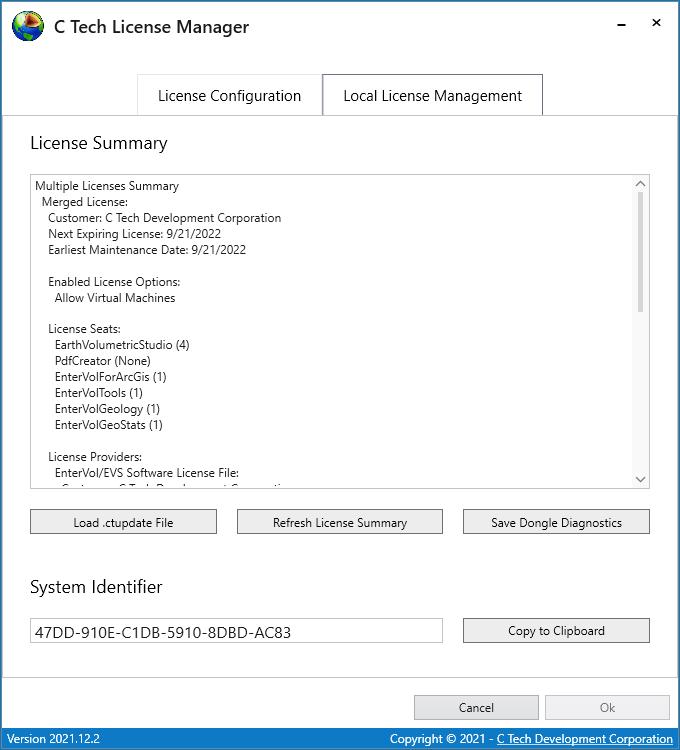Click the license summary scrollbar thumb
Viewport: 680px width, 750px height.
pyautogui.click(x=640, y=252)
